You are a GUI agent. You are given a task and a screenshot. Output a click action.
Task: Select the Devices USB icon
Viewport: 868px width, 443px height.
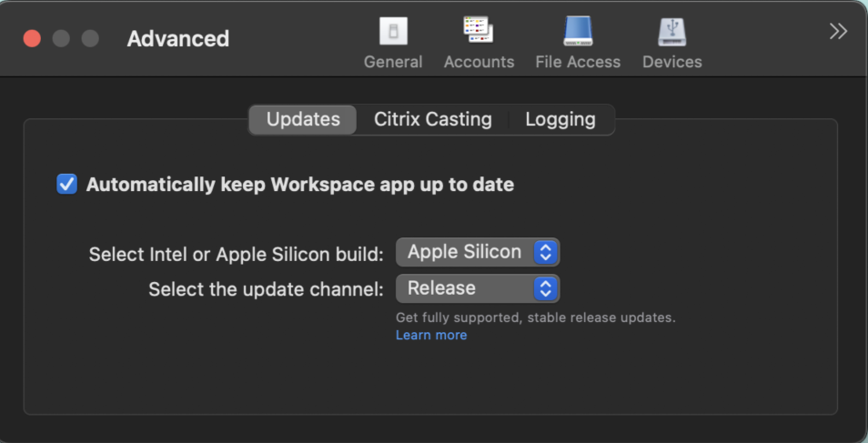coord(671,32)
